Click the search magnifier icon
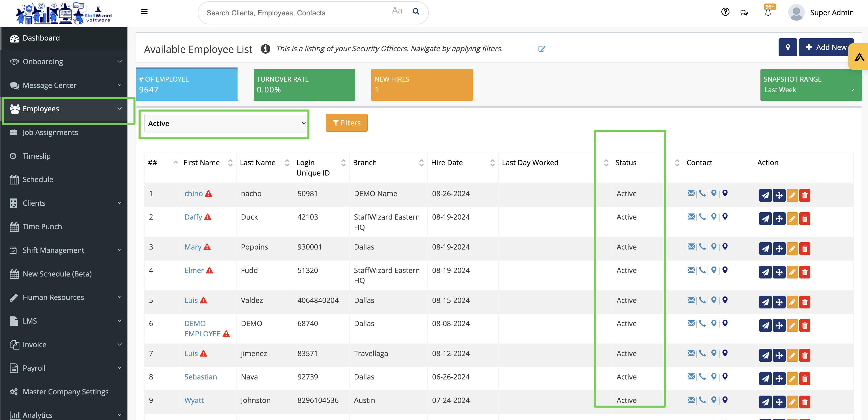The height and width of the screenshot is (420, 868). click(x=416, y=11)
